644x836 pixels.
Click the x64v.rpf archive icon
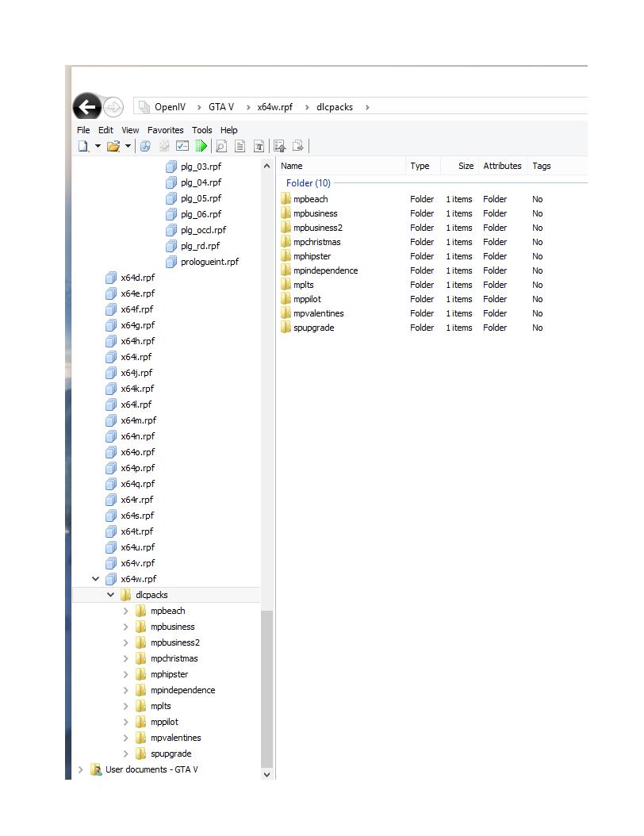coord(111,564)
